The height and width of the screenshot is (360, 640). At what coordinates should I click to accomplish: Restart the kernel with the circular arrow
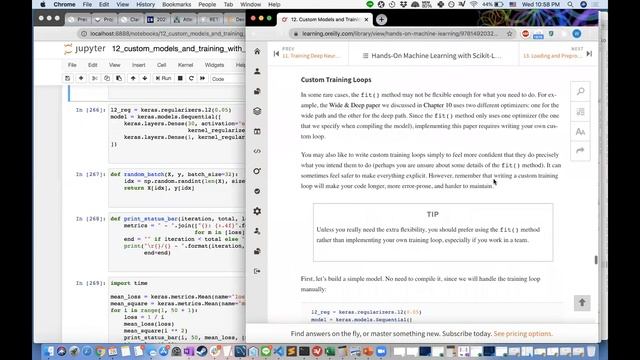pos(191,78)
